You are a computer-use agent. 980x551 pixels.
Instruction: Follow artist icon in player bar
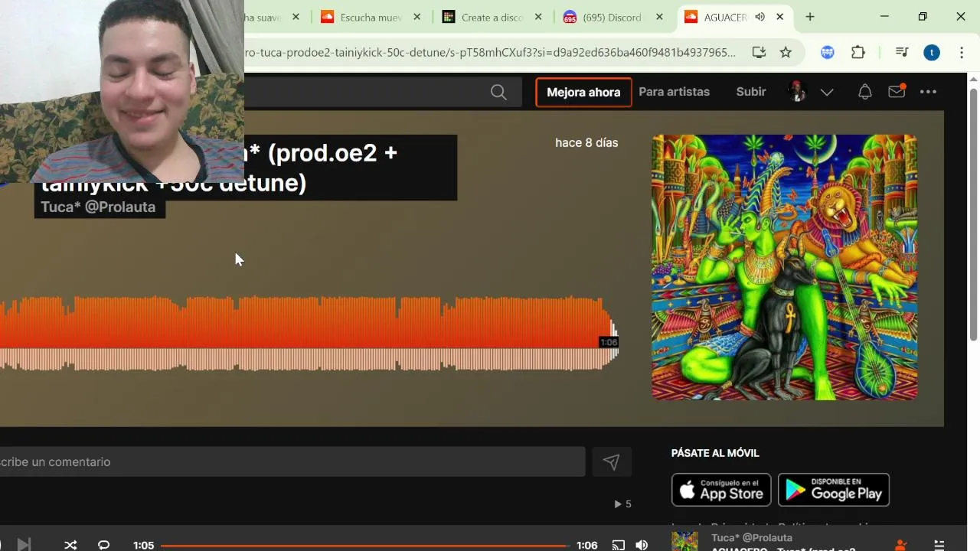tap(901, 545)
